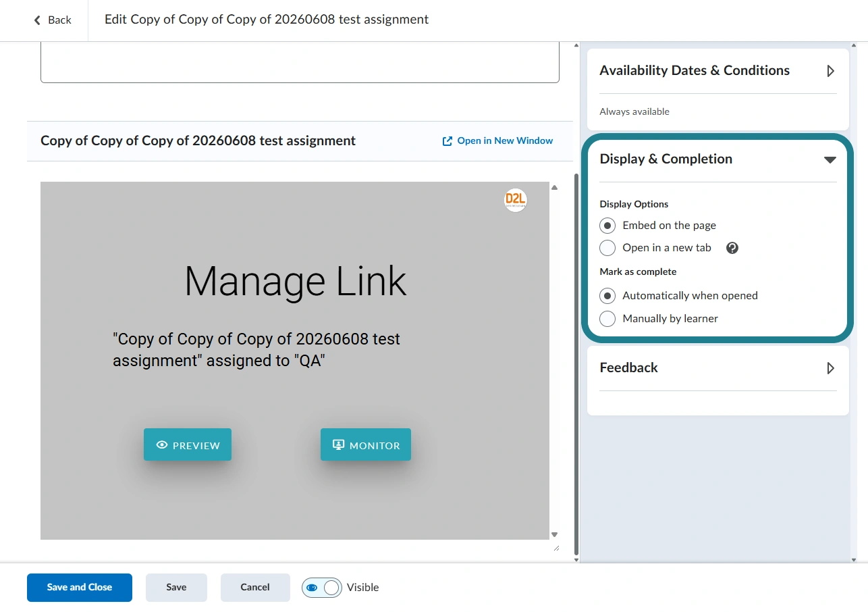The height and width of the screenshot is (612, 868).
Task: Click the monitor screen icon
Action: click(339, 445)
